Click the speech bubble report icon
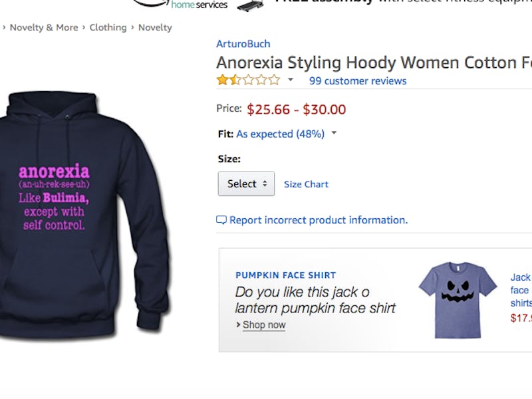 pos(221,220)
